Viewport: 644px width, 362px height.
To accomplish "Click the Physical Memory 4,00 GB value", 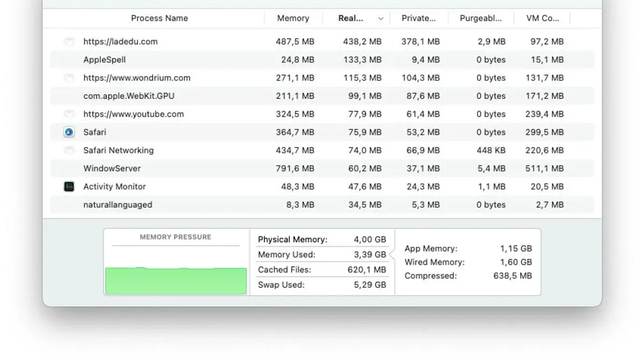I will point(370,240).
